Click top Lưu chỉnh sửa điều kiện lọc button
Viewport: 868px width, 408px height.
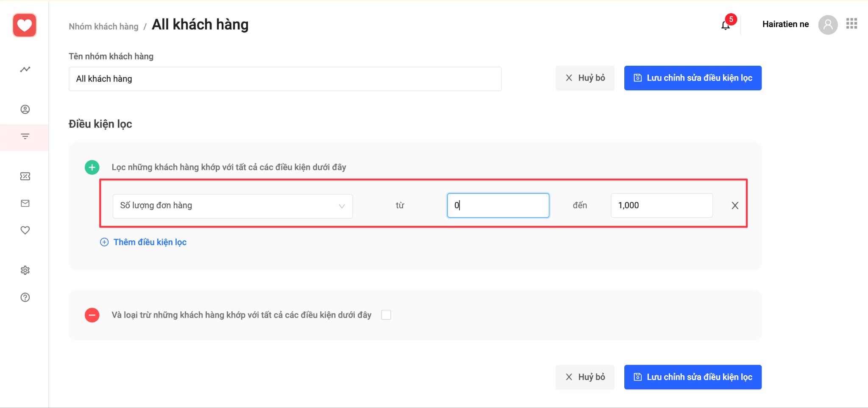(x=693, y=78)
